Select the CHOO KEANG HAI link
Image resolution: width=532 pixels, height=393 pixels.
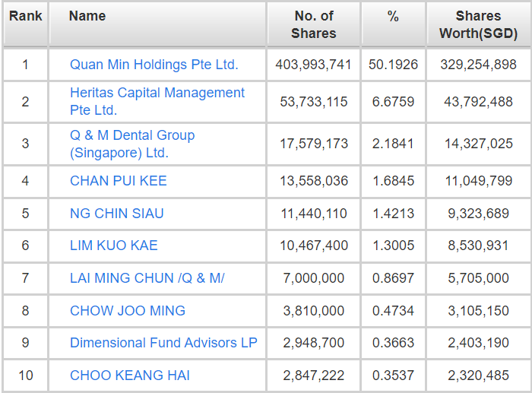tap(129, 375)
